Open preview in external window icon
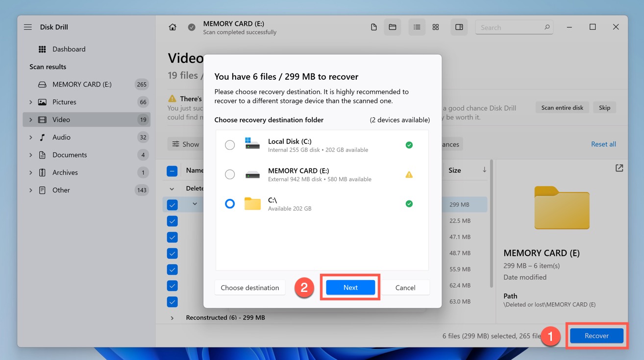The image size is (644, 360). coord(619,168)
